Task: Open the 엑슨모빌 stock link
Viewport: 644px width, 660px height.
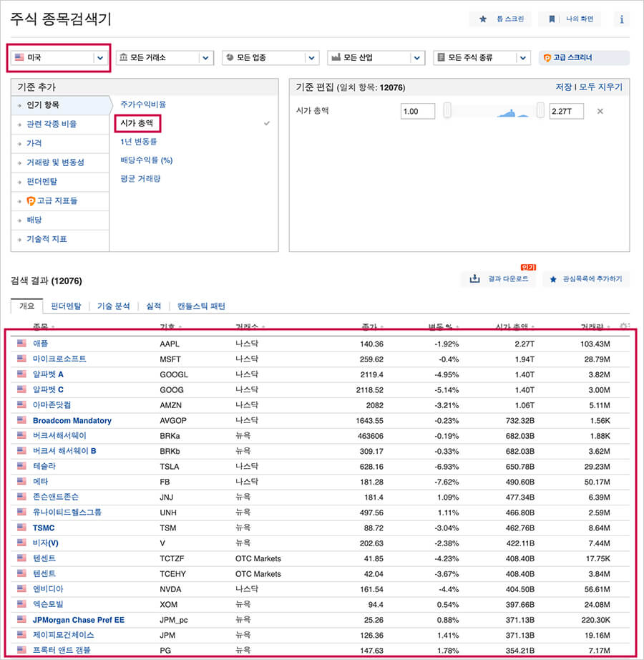Action: coord(48,604)
